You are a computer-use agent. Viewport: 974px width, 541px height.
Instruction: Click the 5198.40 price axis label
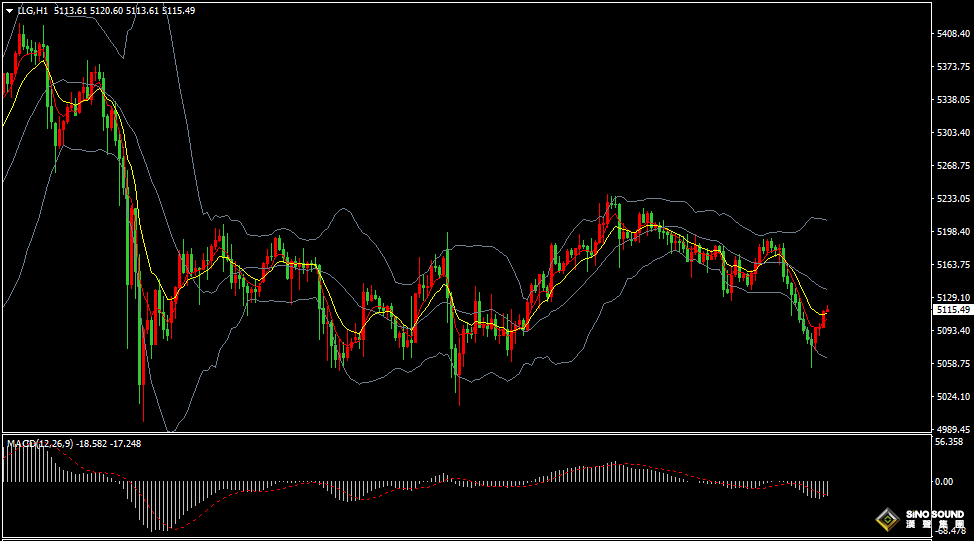[952, 232]
